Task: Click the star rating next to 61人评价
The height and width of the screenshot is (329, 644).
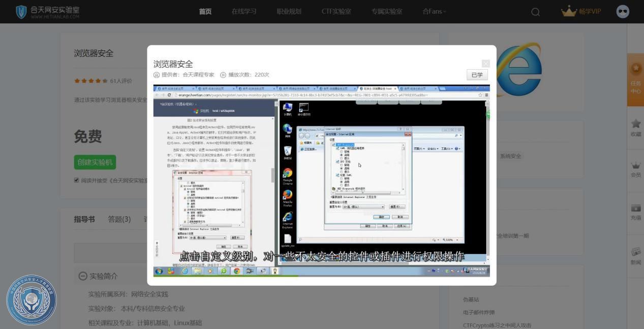Action: 91,80
